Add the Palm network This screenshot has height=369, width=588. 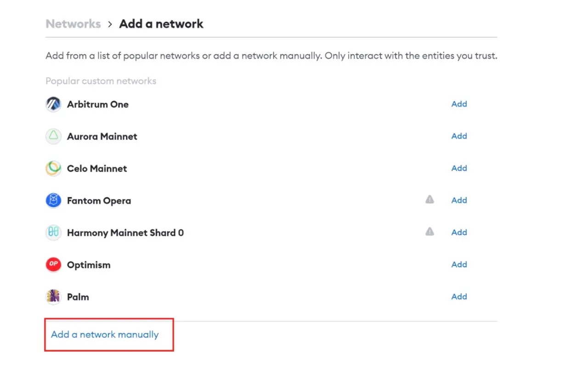[x=459, y=297]
